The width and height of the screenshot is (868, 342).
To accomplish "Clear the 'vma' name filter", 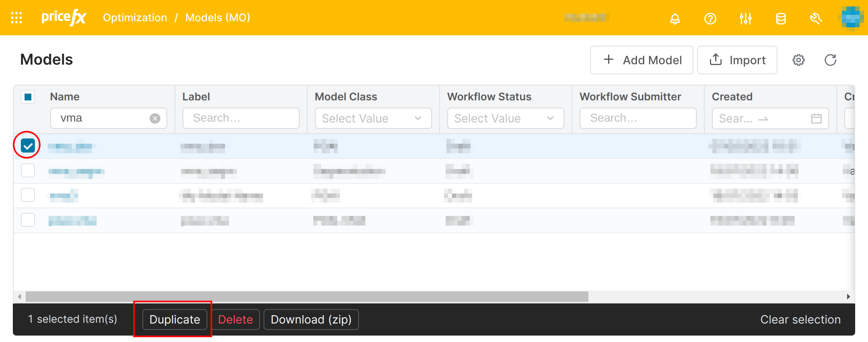I will [x=155, y=118].
